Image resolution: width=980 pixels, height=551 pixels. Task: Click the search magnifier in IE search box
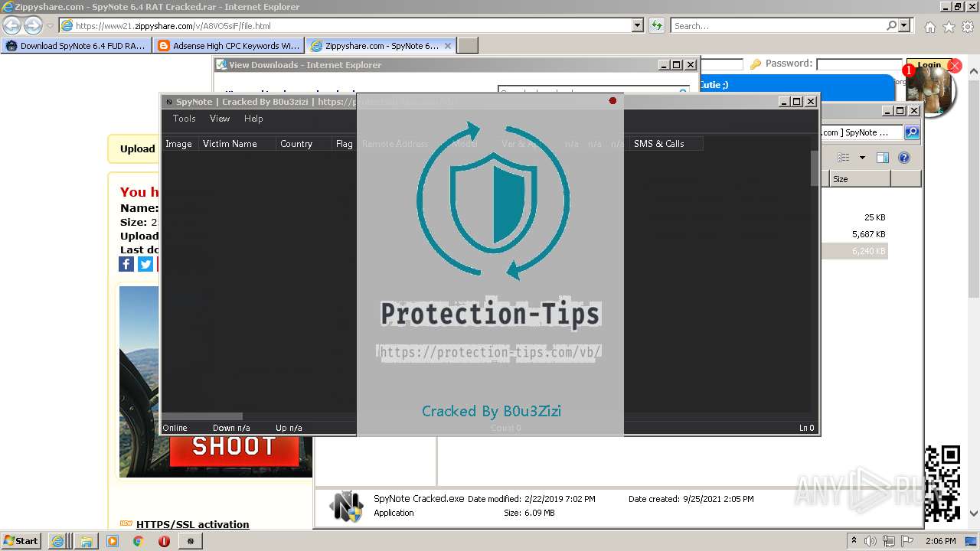pos(891,25)
